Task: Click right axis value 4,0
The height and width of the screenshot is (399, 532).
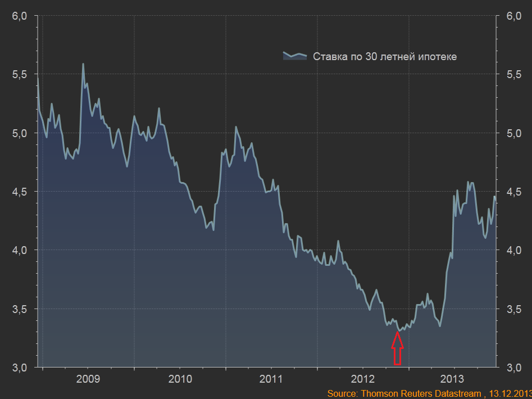Action: tap(513, 251)
